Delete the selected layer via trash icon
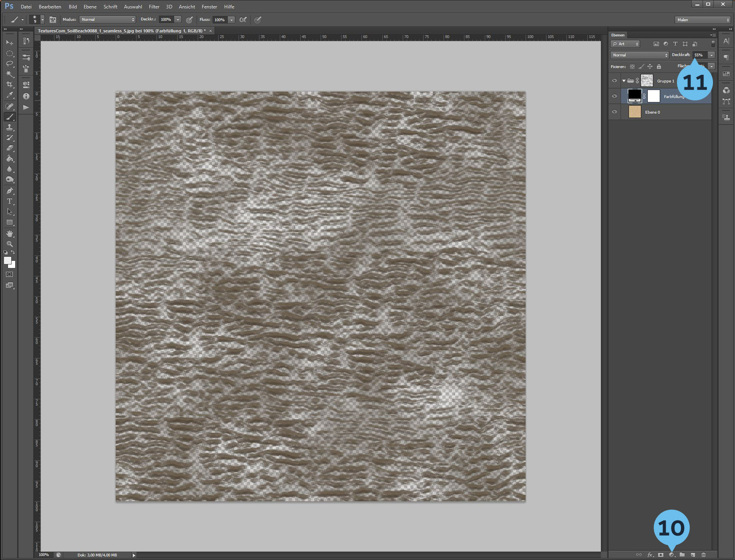Screen dimensions: 735x560 point(704,555)
